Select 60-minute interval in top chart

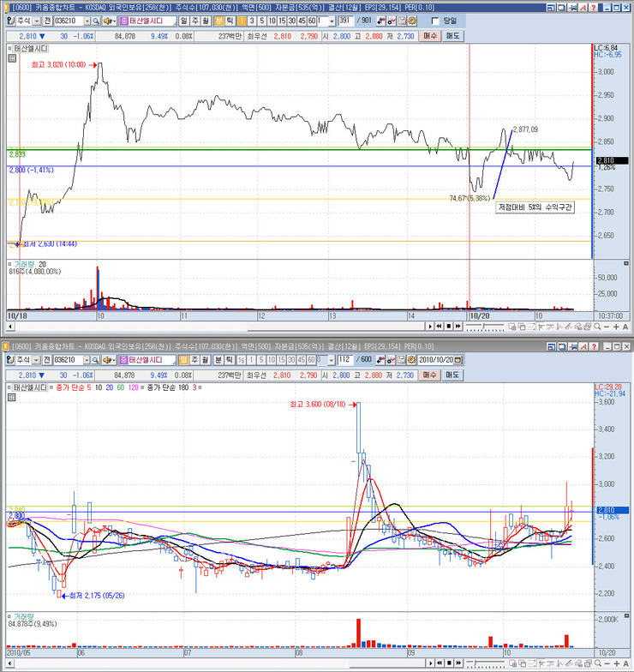coord(312,21)
